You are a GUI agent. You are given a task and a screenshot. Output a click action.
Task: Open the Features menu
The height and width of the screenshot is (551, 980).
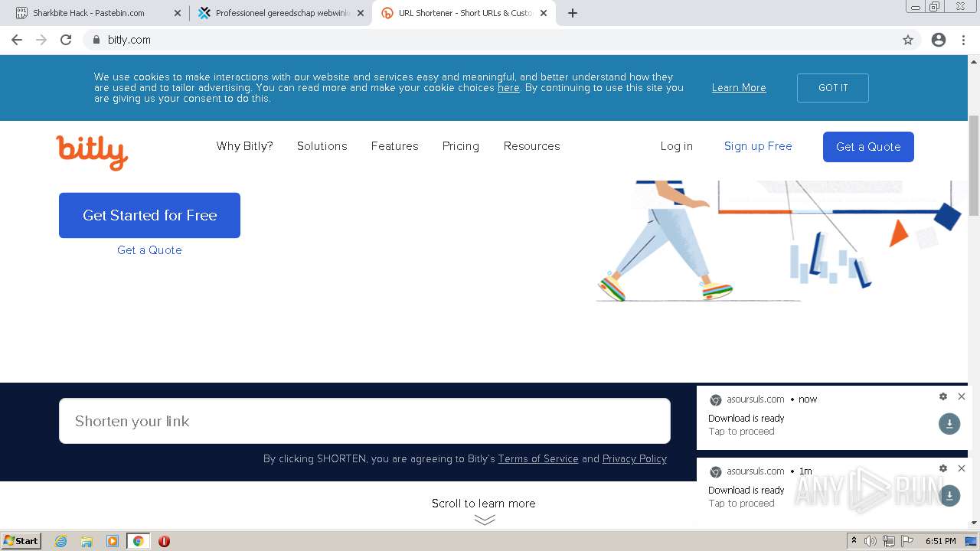[x=395, y=146]
